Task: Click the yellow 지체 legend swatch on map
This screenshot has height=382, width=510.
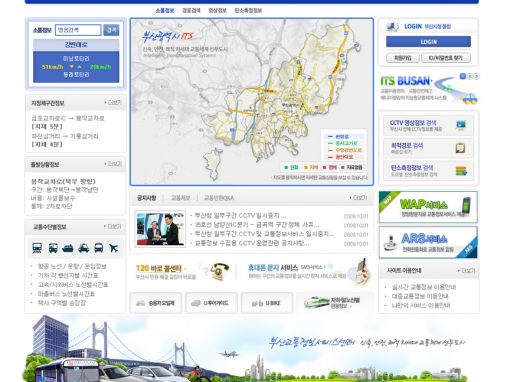Action: click(x=306, y=167)
